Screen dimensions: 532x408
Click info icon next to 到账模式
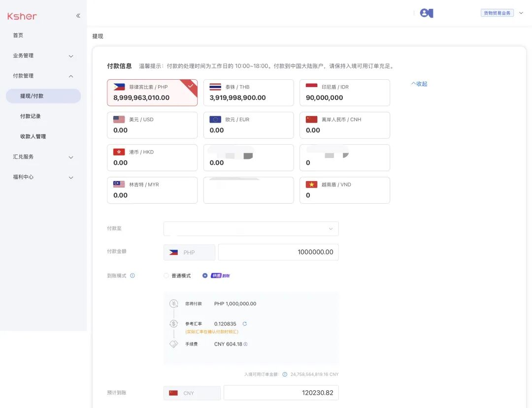click(133, 276)
